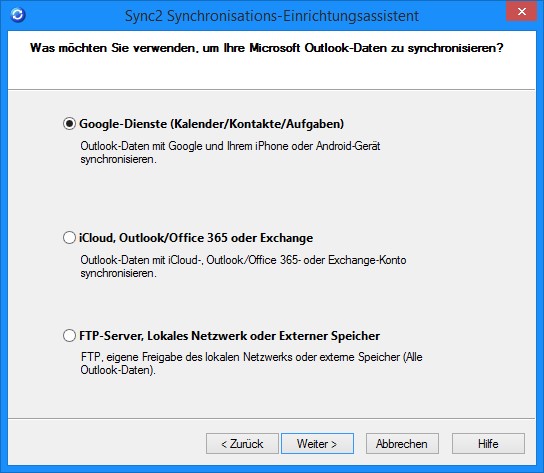Click the iCloud, Outlook/Office 365 oder Exchange label

pos(196,238)
